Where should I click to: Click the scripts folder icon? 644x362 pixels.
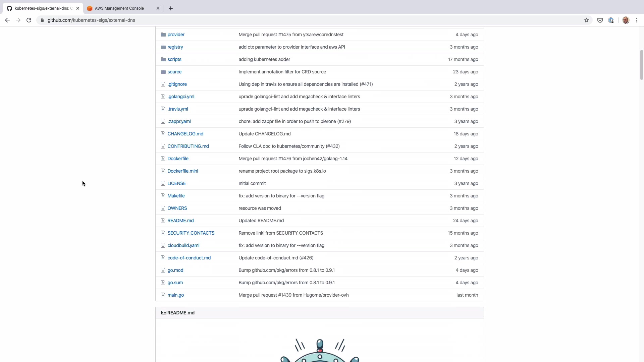(163, 59)
